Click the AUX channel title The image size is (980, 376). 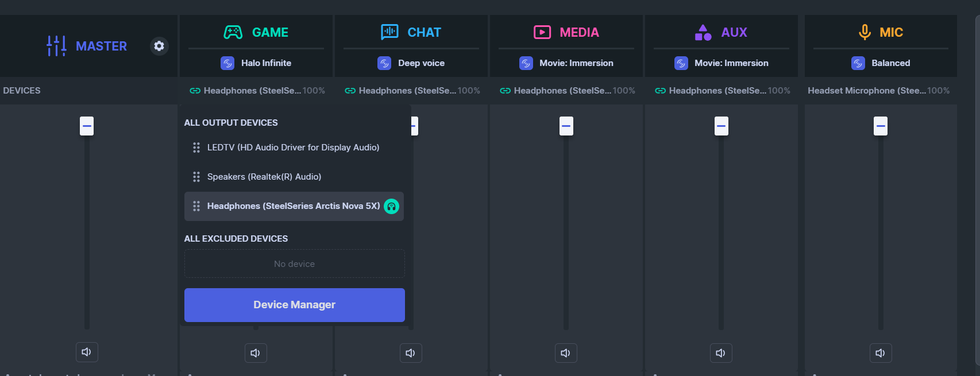[x=734, y=32]
